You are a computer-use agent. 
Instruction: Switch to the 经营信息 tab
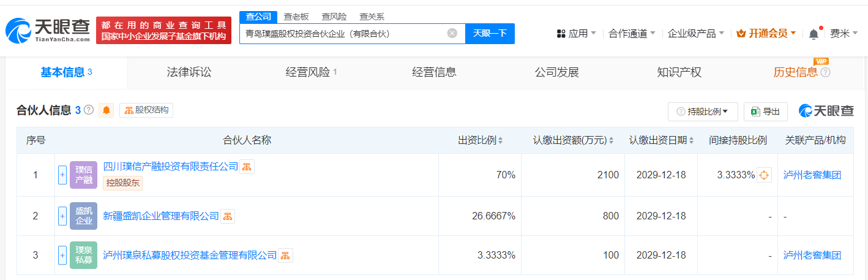(434, 72)
